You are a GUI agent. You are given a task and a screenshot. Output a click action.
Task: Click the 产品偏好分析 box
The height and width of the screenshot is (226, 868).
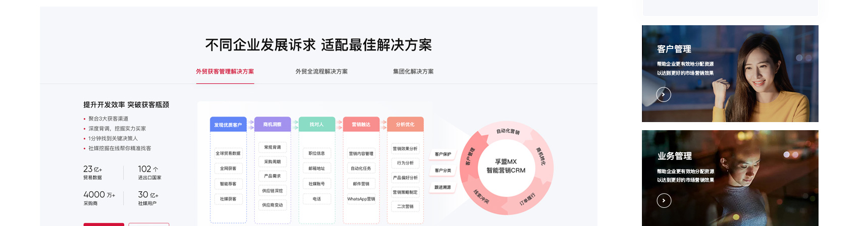coord(405,178)
